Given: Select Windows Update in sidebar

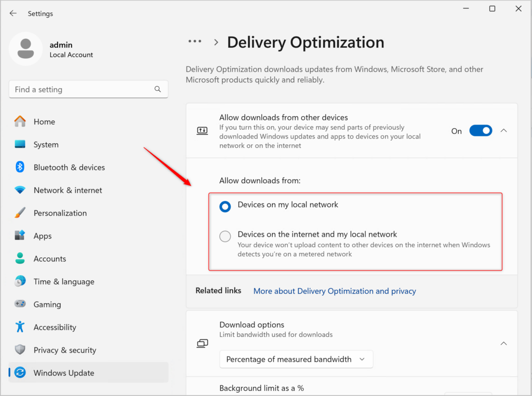Looking at the screenshot, I should (88, 373).
